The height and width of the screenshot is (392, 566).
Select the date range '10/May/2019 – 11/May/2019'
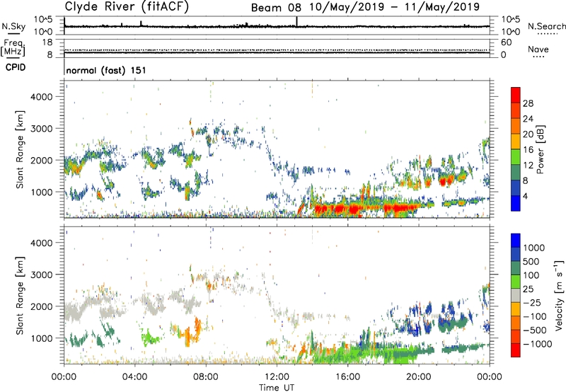(395, 7)
